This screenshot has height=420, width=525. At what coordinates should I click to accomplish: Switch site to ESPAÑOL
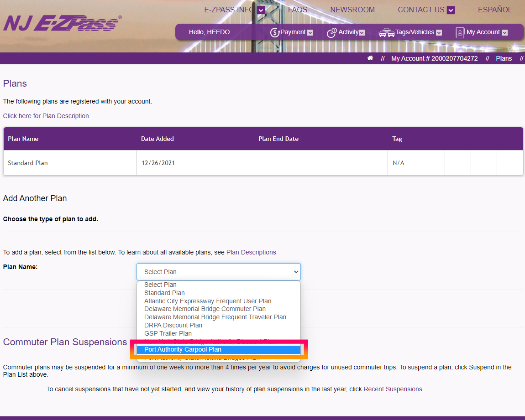(494, 10)
